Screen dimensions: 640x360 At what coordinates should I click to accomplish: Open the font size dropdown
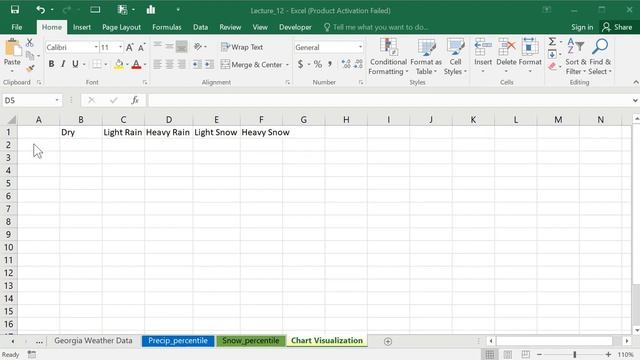coord(120,47)
